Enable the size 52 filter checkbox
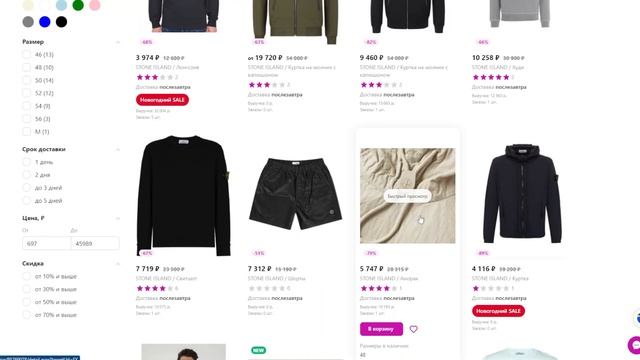Image resolution: width=640 pixels, height=360 pixels. click(x=27, y=93)
